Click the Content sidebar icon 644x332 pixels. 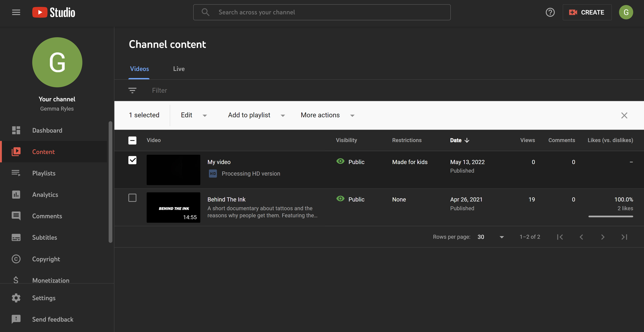click(x=16, y=152)
